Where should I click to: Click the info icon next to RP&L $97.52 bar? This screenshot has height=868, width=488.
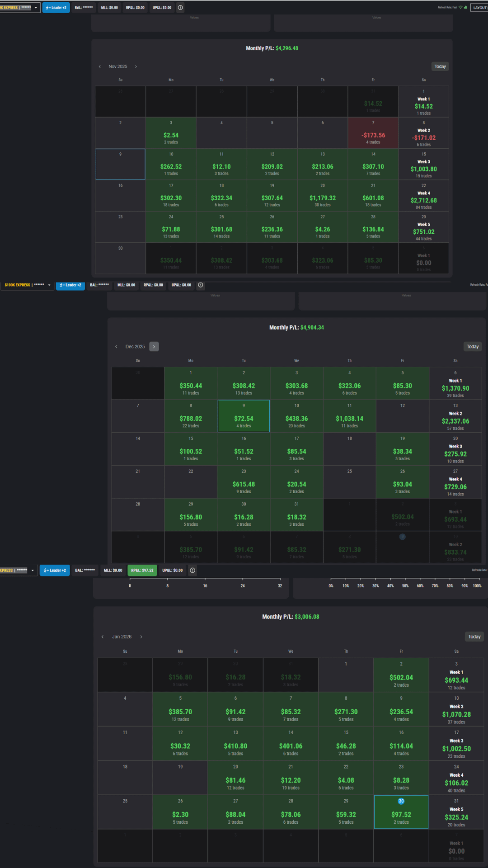point(192,570)
